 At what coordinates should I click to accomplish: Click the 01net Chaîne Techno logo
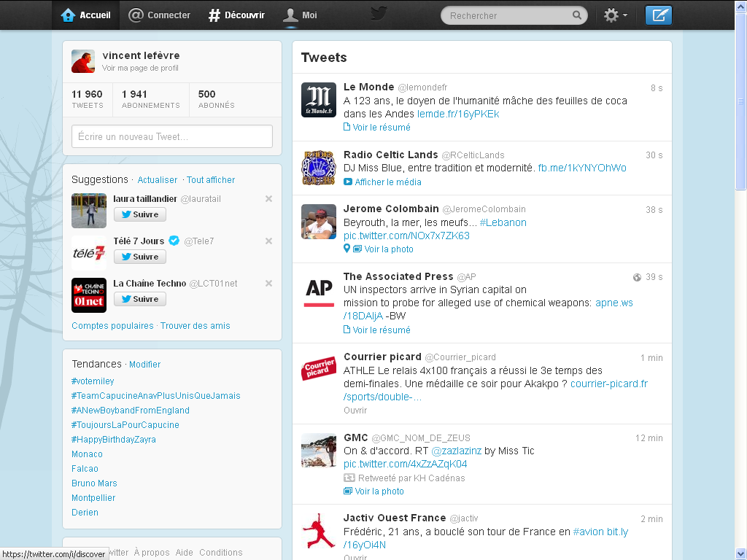pos(89,295)
